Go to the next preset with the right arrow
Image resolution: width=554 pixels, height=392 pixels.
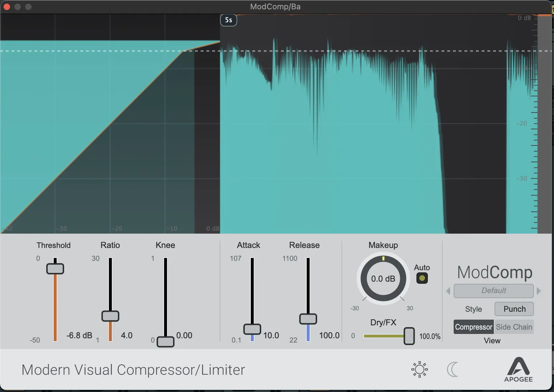539,291
